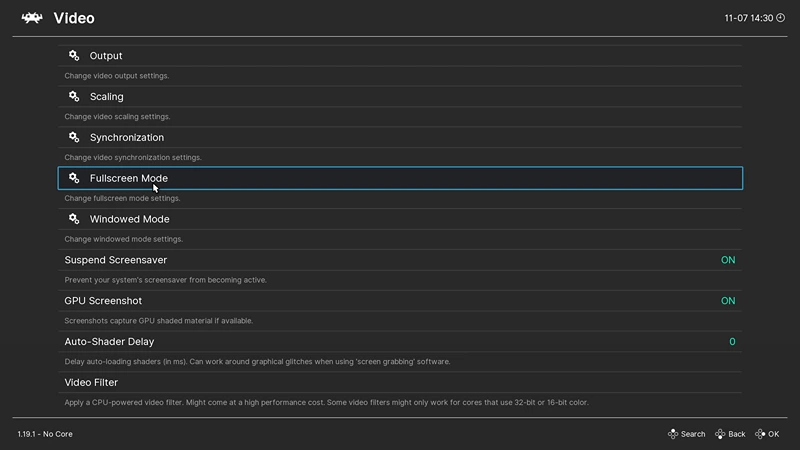Click the Back button in footer
The height and width of the screenshot is (450, 800).
730,434
